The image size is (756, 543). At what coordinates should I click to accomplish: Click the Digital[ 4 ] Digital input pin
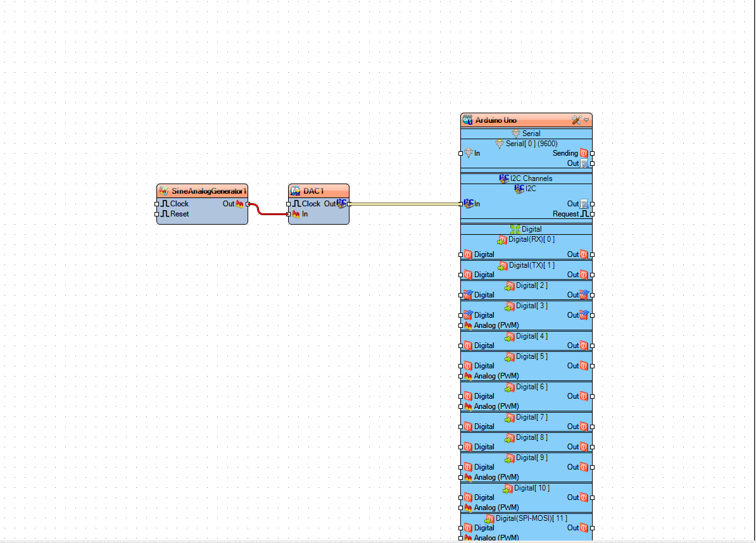(x=460, y=346)
